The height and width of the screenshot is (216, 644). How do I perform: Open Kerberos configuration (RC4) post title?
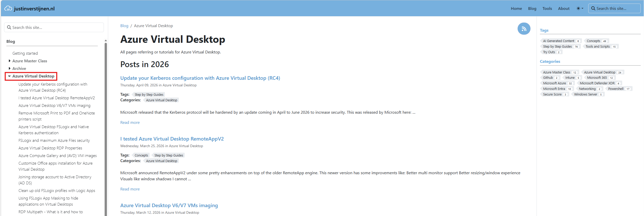(200, 78)
